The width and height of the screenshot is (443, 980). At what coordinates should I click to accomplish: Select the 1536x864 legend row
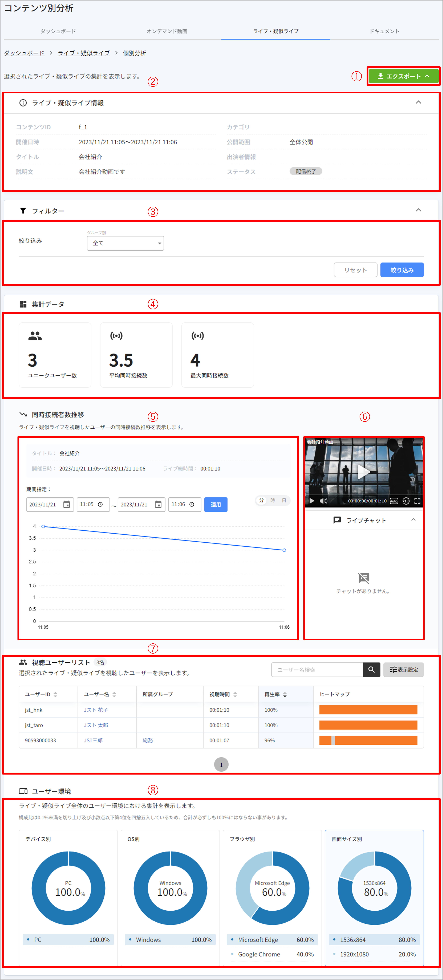pyautogui.click(x=374, y=940)
